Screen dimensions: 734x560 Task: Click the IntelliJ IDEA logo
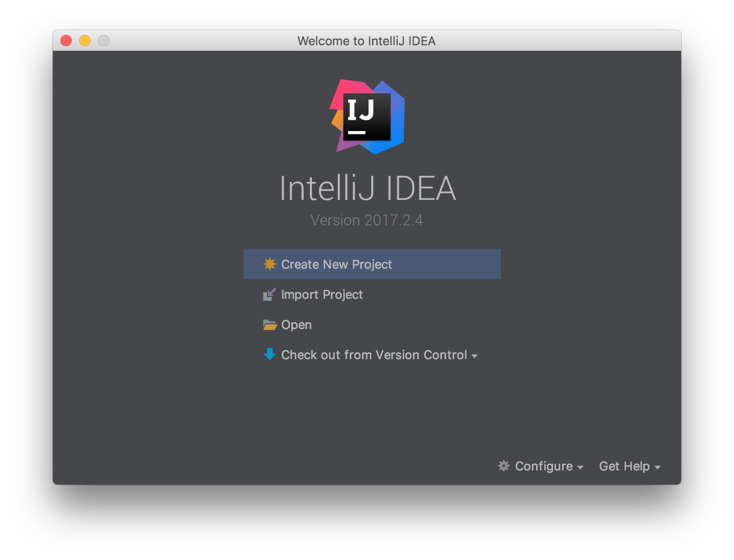click(x=367, y=117)
